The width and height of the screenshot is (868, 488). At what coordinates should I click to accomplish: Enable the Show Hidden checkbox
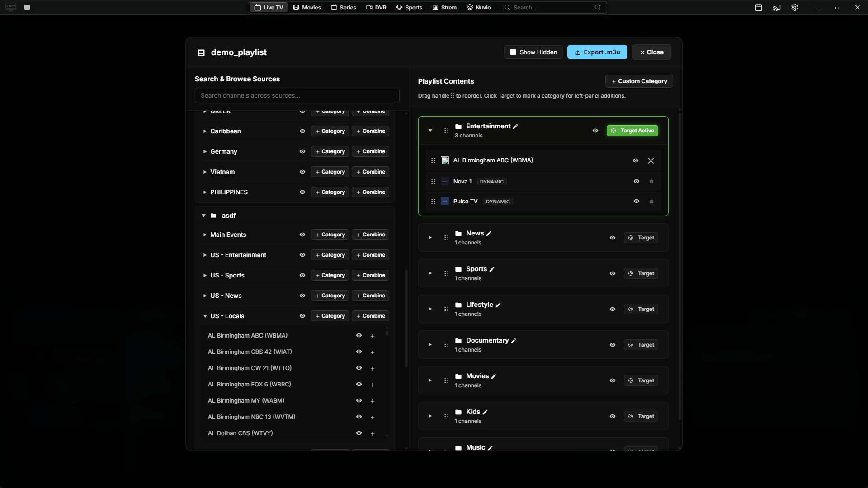(513, 52)
